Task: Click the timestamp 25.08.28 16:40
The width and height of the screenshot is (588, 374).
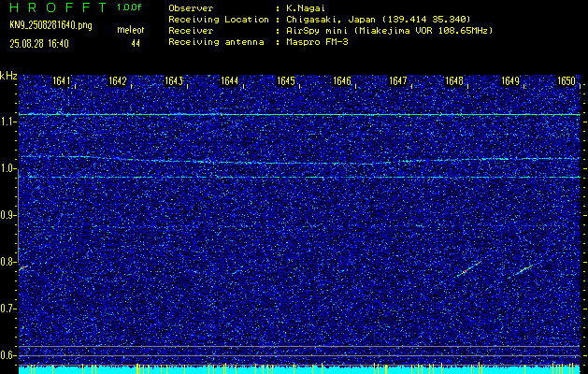Action: 39,44
